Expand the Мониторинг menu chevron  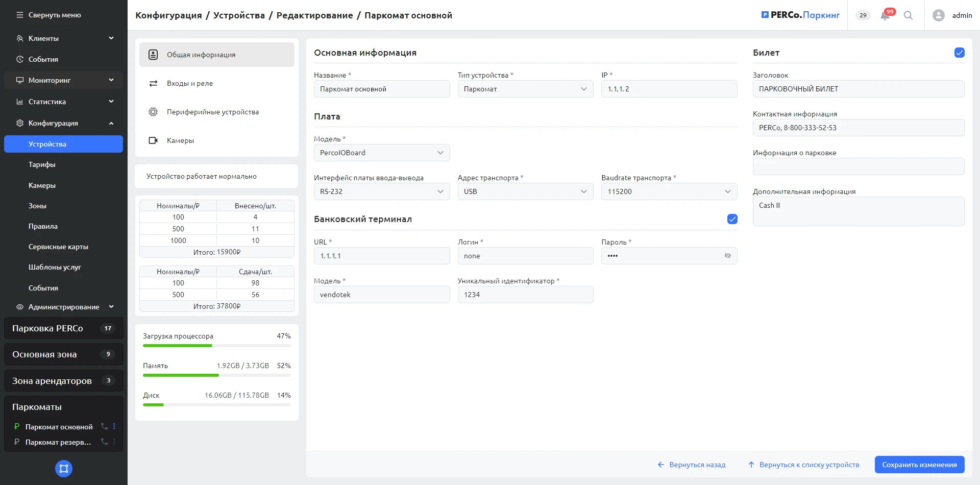click(111, 80)
